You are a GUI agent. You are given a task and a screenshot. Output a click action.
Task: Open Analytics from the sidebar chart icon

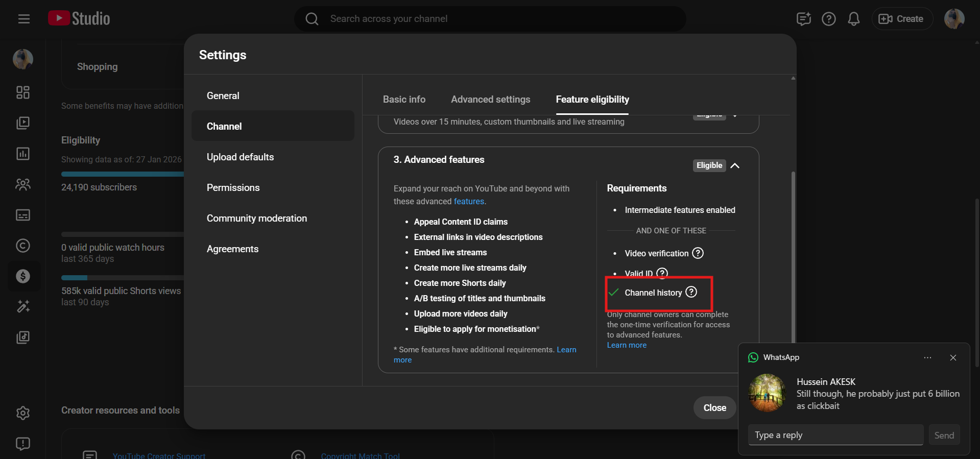coord(23,154)
